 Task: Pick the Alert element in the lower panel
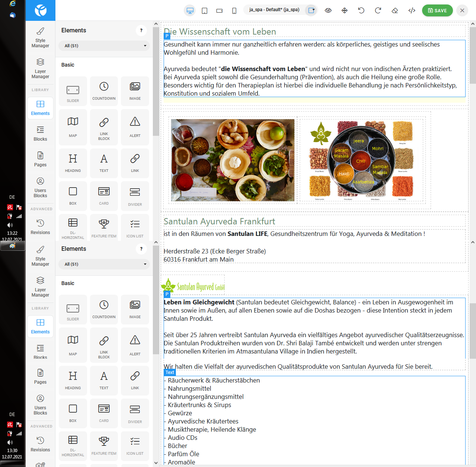point(135,345)
